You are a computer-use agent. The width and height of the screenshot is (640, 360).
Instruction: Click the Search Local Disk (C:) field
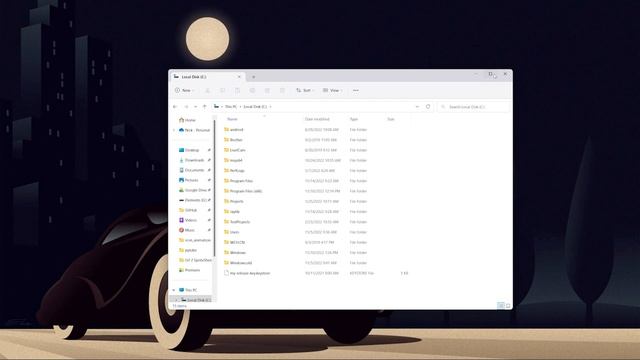coord(473,107)
